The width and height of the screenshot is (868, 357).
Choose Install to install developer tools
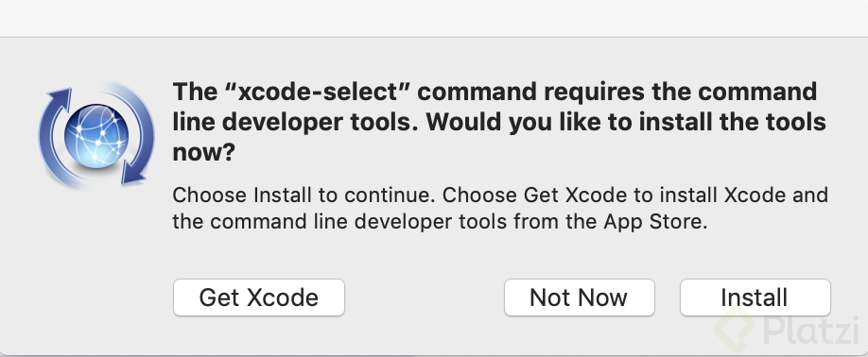755,297
